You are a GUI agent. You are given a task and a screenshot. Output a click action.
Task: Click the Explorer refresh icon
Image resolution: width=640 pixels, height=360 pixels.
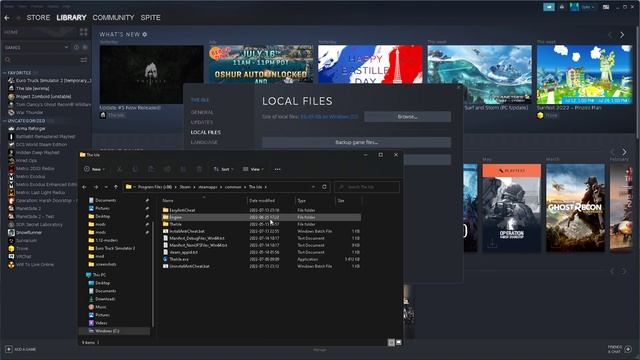(324, 187)
